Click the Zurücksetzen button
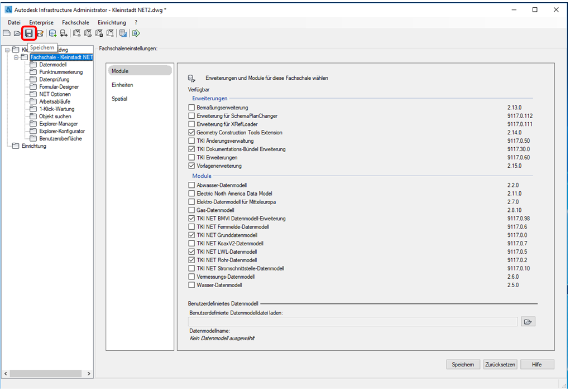Viewport: 570px width, 392px height. 500,365
